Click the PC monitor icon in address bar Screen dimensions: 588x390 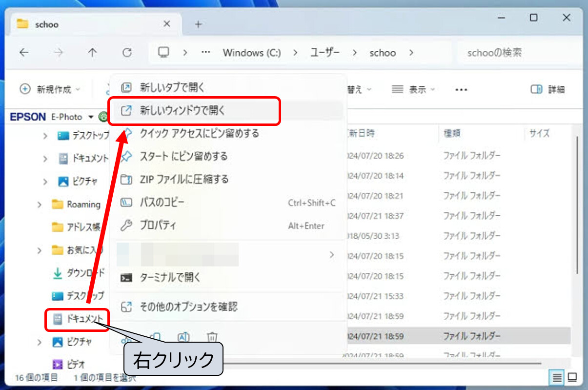coord(164,52)
